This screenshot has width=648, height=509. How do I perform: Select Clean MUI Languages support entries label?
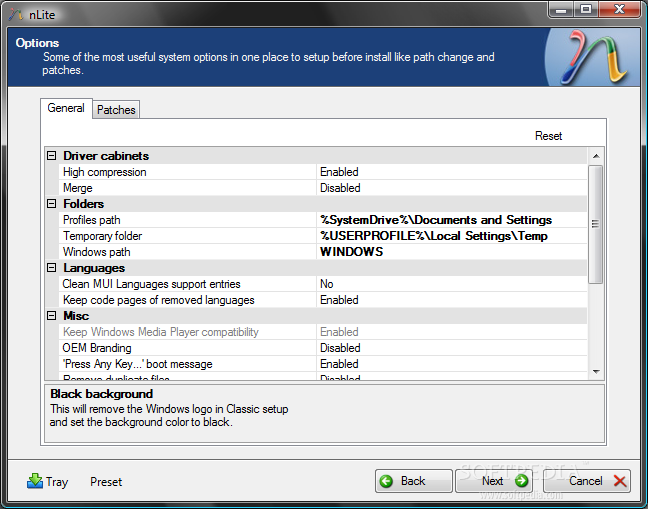(151, 284)
